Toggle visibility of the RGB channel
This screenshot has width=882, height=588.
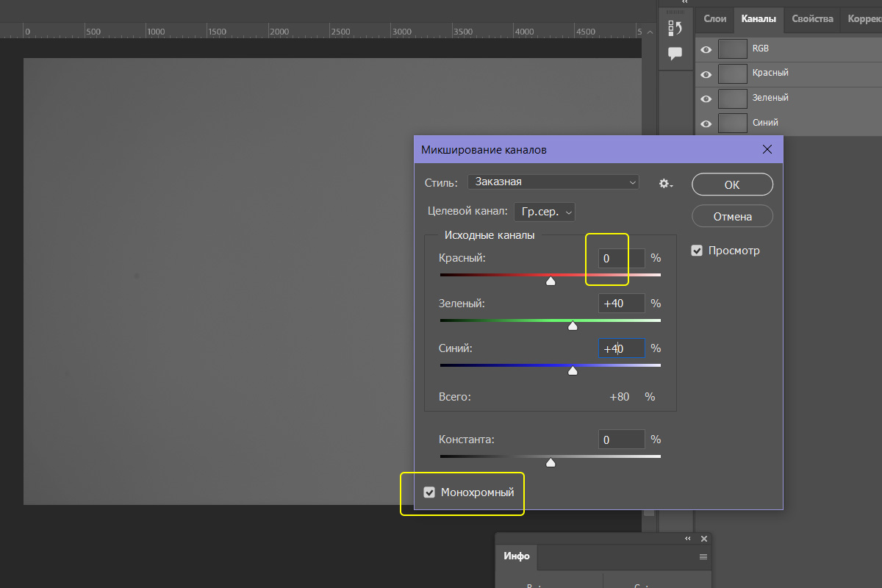tap(706, 49)
